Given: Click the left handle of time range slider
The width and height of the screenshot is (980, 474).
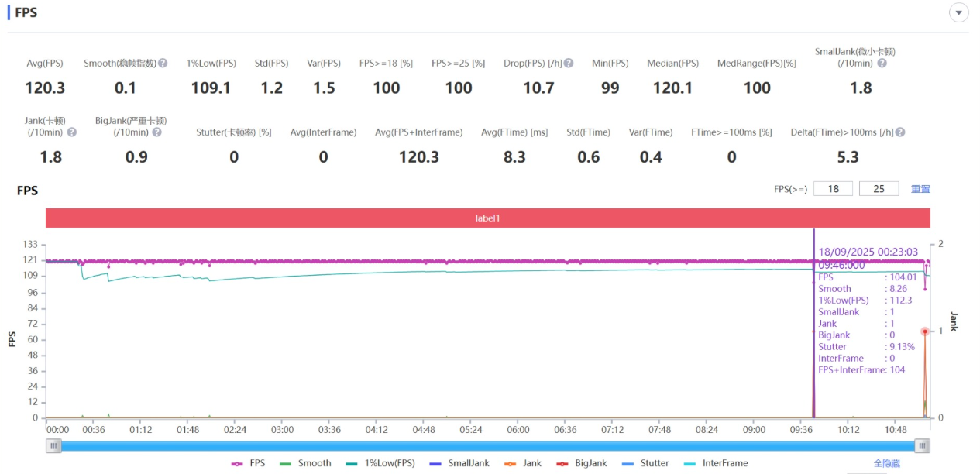Looking at the screenshot, I should click(53, 445).
